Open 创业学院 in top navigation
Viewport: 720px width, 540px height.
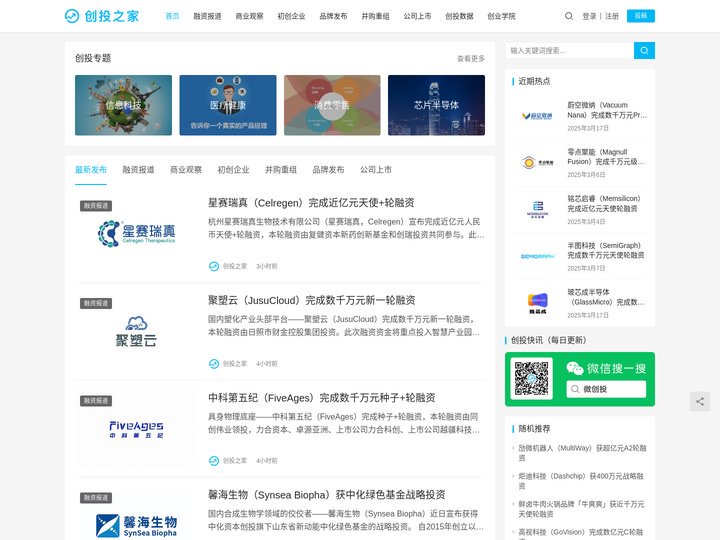(x=501, y=16)
